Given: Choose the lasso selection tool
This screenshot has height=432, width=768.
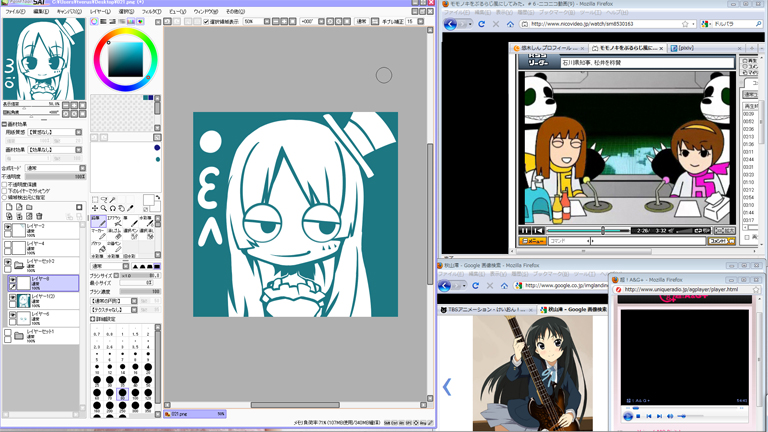Looking at the screenshot, I should (104, 199).
